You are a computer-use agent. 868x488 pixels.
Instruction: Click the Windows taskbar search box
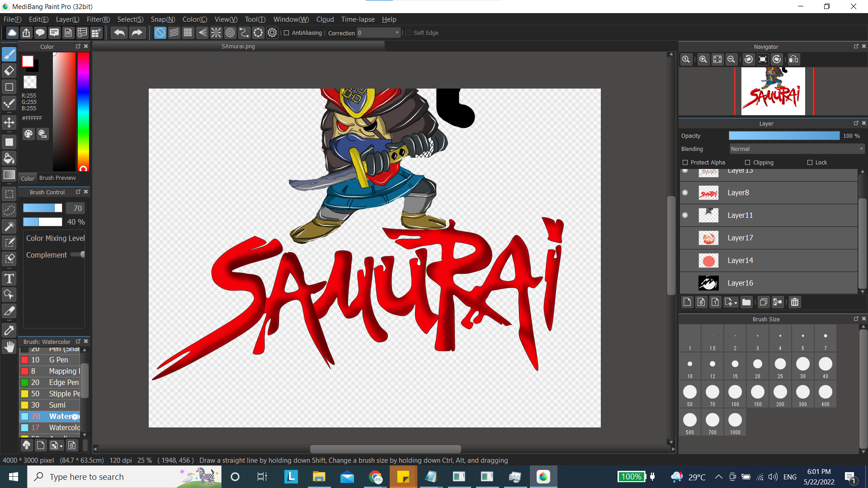124,477
